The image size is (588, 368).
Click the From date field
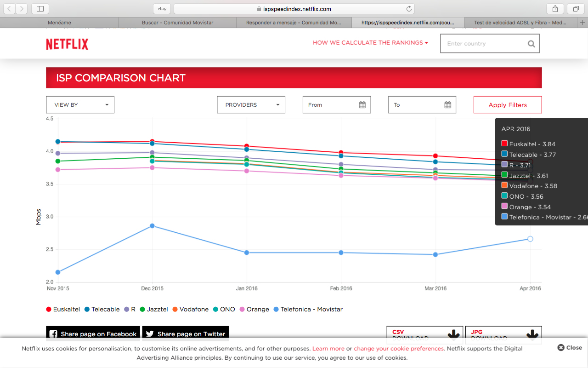pyautogui.click(x=337, y=105)
